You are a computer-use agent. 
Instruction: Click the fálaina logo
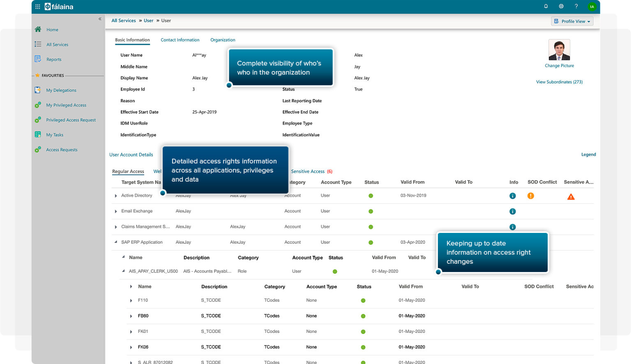click(x=59, y=7)
